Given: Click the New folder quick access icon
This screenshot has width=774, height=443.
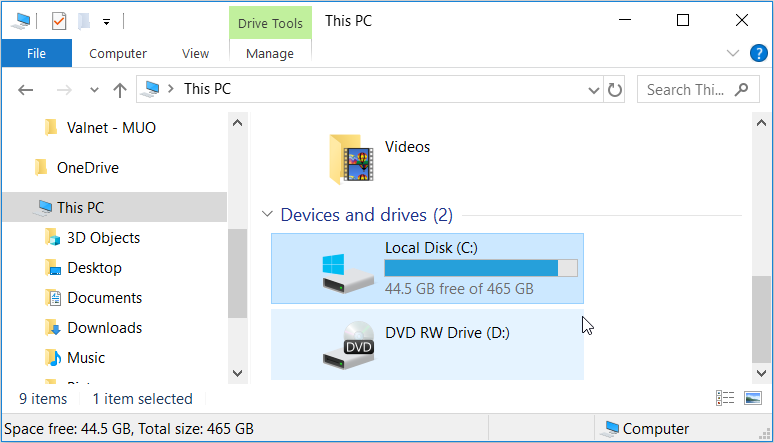Looking at the screenshot, I should [84, 21].
